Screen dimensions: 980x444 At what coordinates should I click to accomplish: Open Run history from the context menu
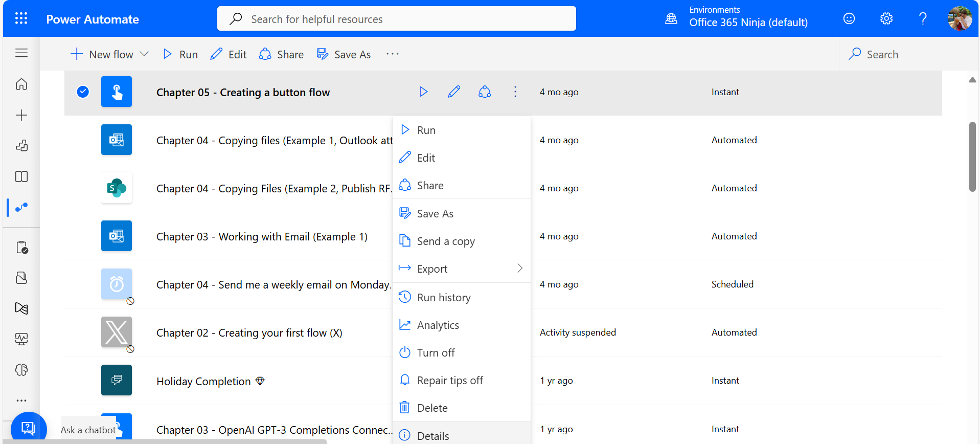point(462,297)
